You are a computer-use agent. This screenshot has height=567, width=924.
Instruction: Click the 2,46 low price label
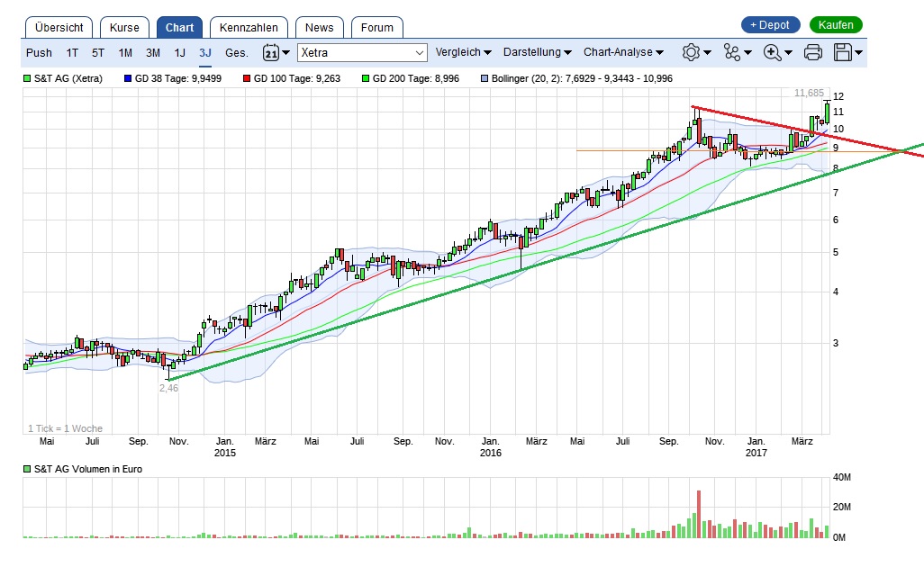168,388
